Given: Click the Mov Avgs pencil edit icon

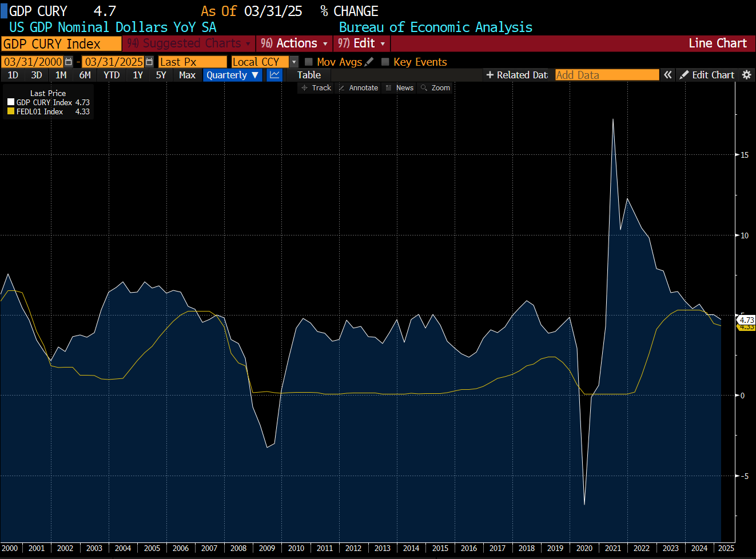Looking at the screenshot, I should pos(369,62).
